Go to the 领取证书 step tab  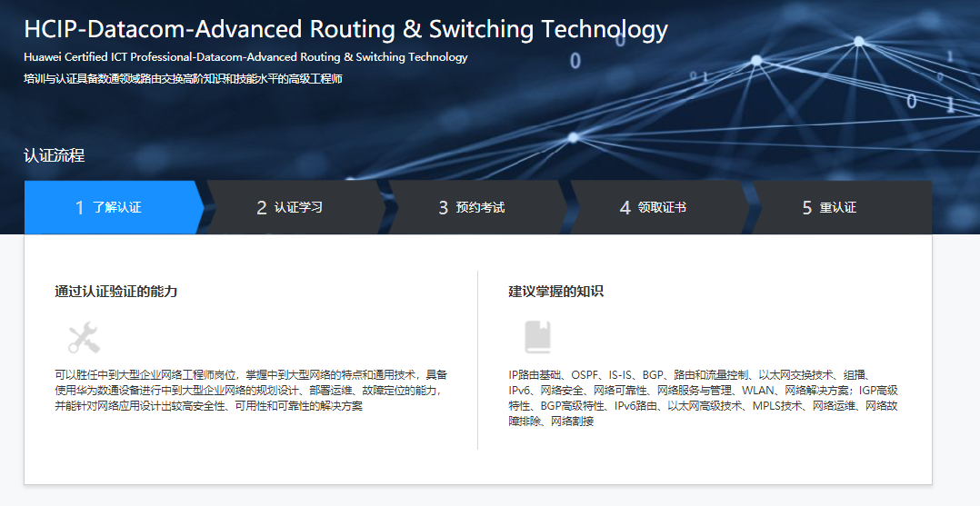[659, 207]
